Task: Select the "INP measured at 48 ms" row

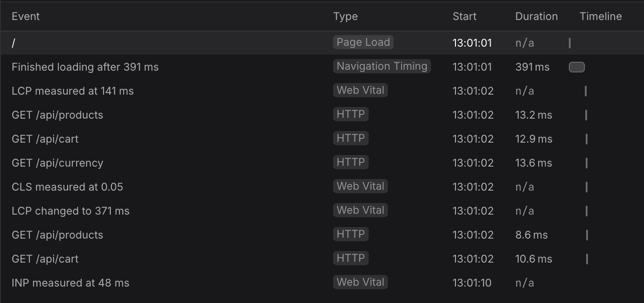Action: click(x=322, y=283)
